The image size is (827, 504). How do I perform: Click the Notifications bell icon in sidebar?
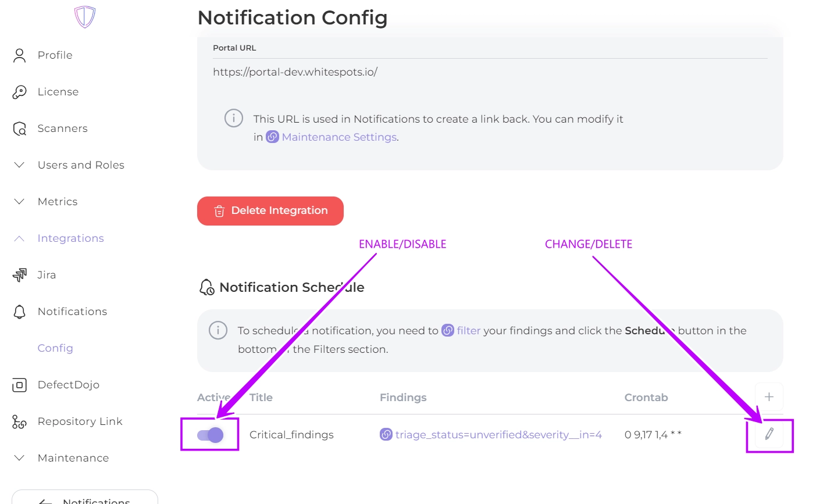20,312
